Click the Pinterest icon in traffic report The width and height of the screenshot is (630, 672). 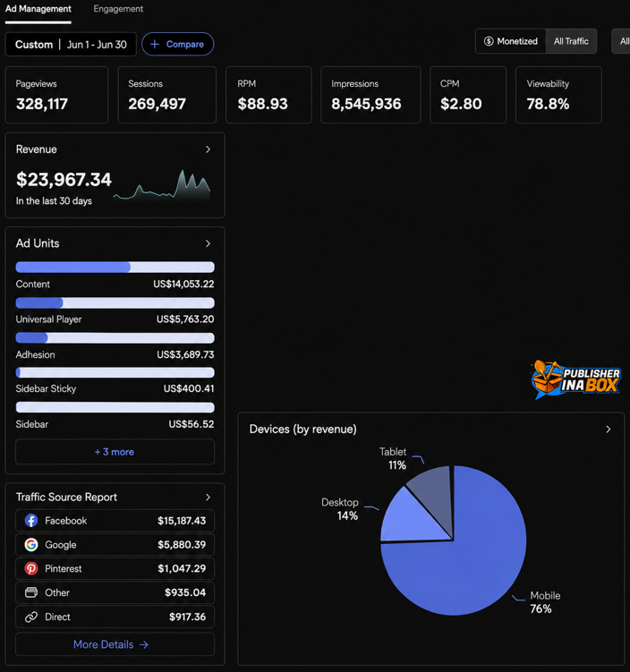[x=30, y=569]
